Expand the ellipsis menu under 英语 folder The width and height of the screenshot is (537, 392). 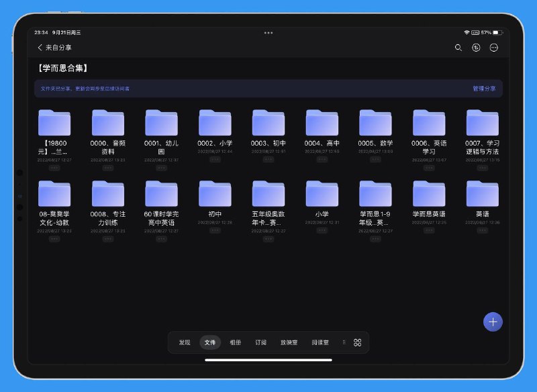pyautogui.click(x=483, y=230)
